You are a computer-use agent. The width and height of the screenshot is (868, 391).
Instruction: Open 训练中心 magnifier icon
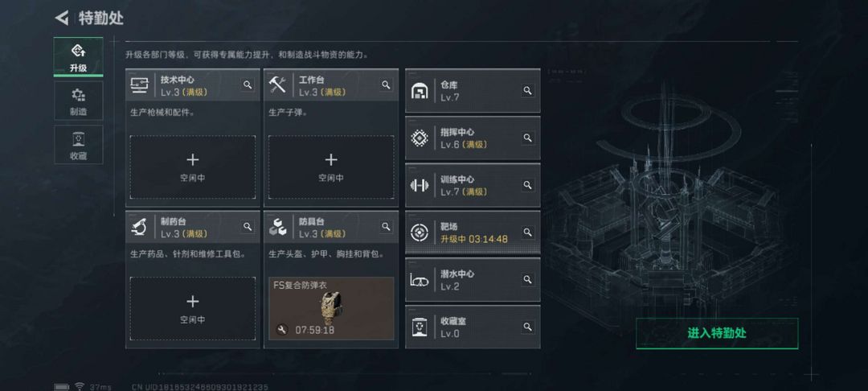(527, 185)
